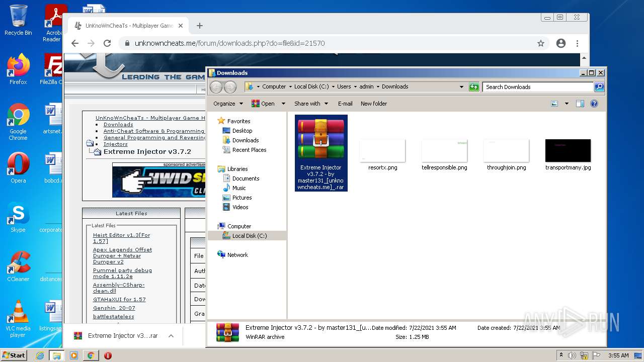
Task: Click the Windows Media Player taskbar icon
Action: click(x=74, y=355)
